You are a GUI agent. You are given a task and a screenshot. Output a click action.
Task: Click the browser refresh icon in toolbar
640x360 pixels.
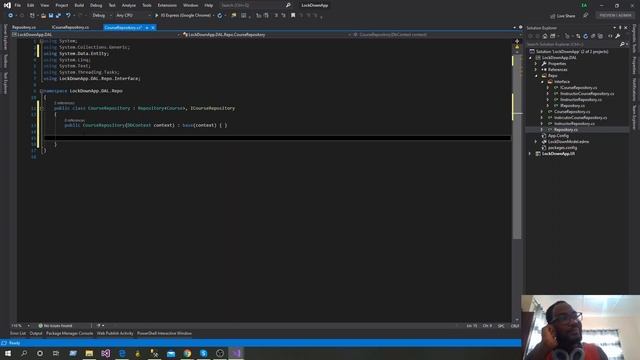[x=220, y=16]
